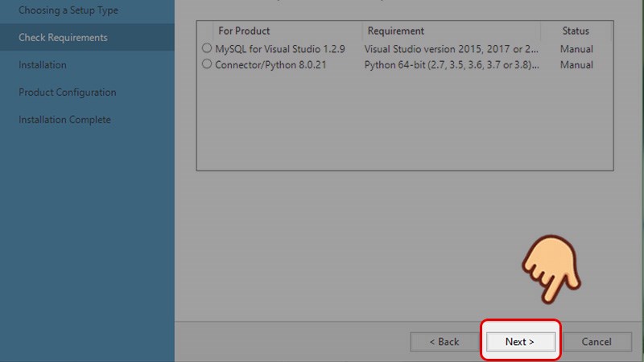This screenshot has height=362, width=644.
Task: Open the Product Configuration step
Action: 68,93
